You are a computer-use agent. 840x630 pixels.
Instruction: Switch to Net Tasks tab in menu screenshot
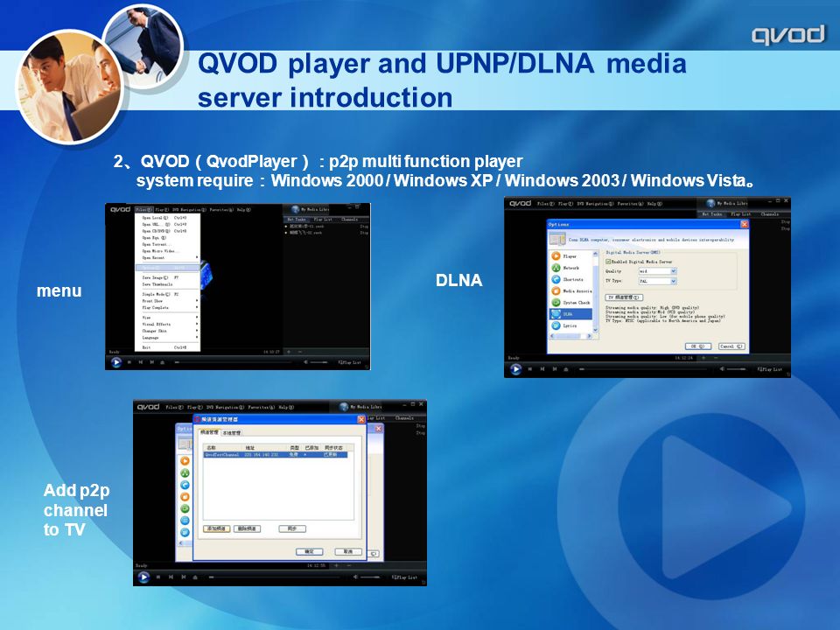click(x=297, y=219)
